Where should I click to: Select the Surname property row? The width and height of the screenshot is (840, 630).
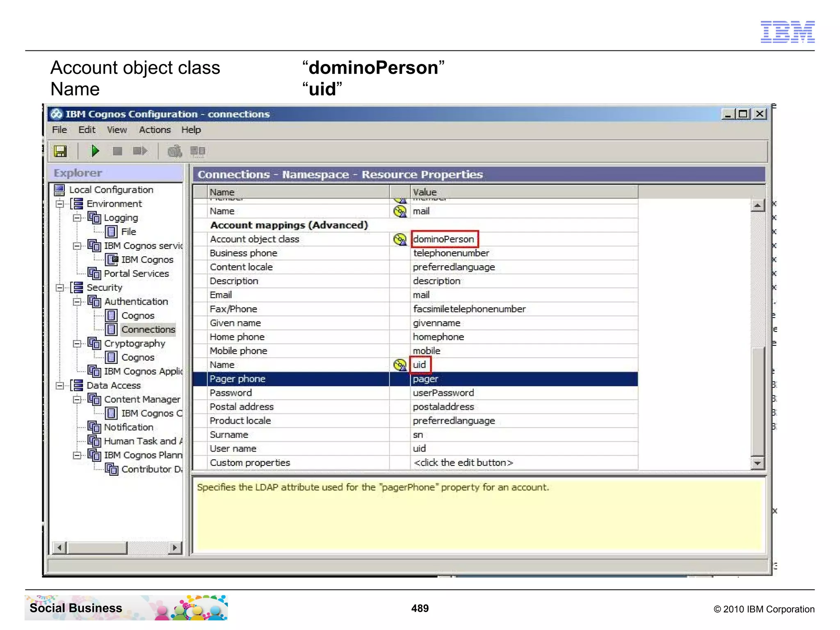[x=415, y=434]
